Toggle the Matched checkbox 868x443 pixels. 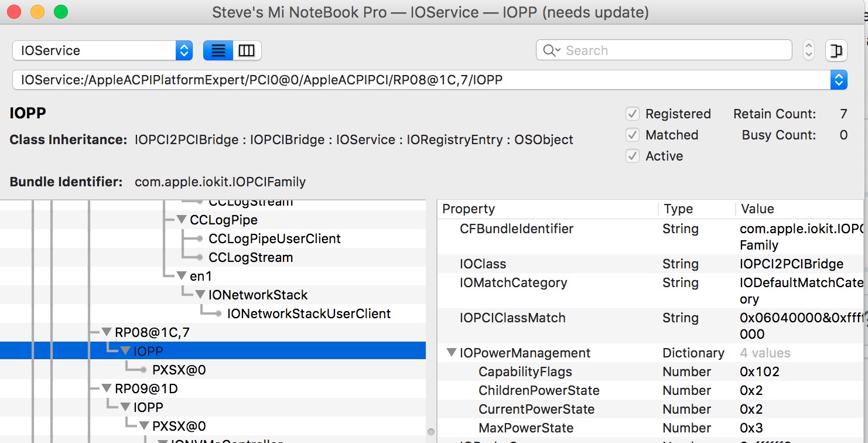[633, 135]
